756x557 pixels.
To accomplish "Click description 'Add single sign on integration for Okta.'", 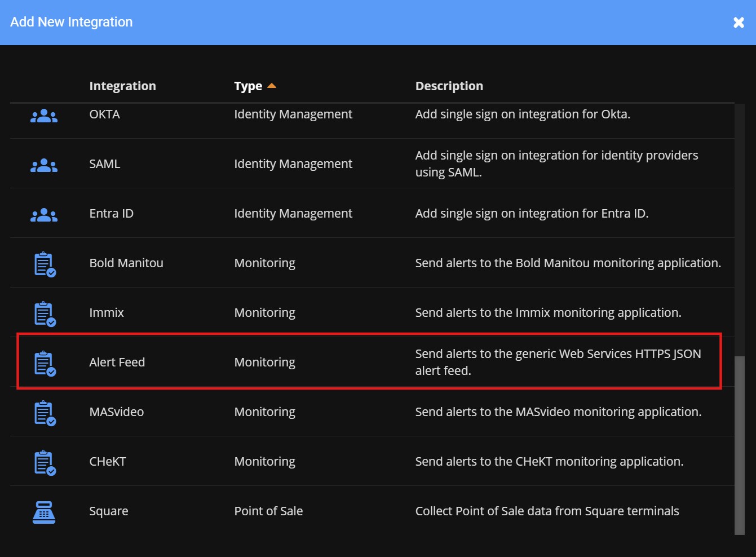I will (x=523, y=114).
